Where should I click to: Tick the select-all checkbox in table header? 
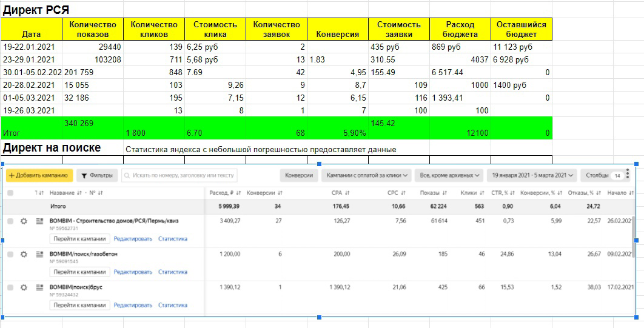(x=10, y=193)
